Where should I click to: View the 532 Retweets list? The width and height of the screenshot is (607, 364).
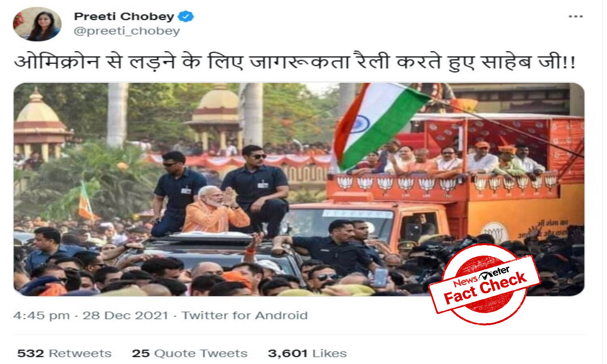click(x=64, y=353)
